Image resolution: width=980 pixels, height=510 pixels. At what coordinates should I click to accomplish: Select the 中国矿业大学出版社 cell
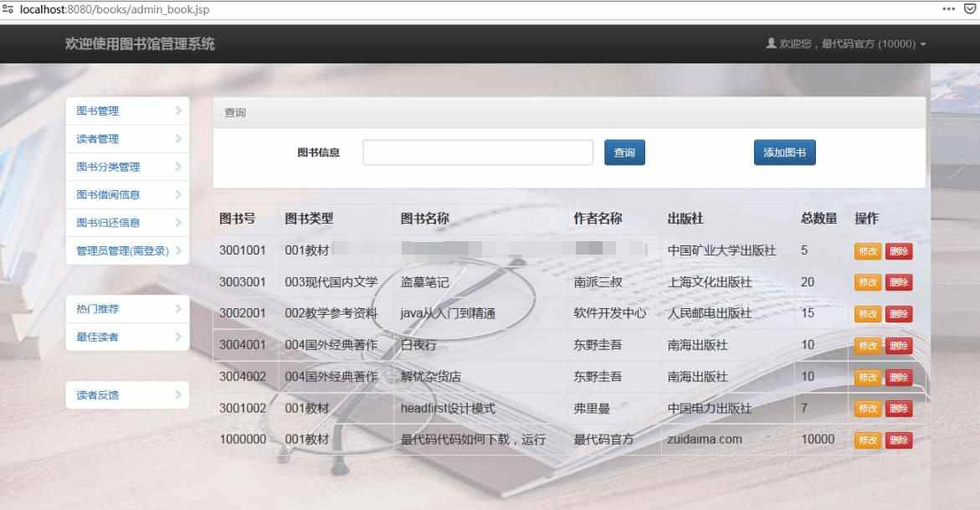[x=721, y=250]
